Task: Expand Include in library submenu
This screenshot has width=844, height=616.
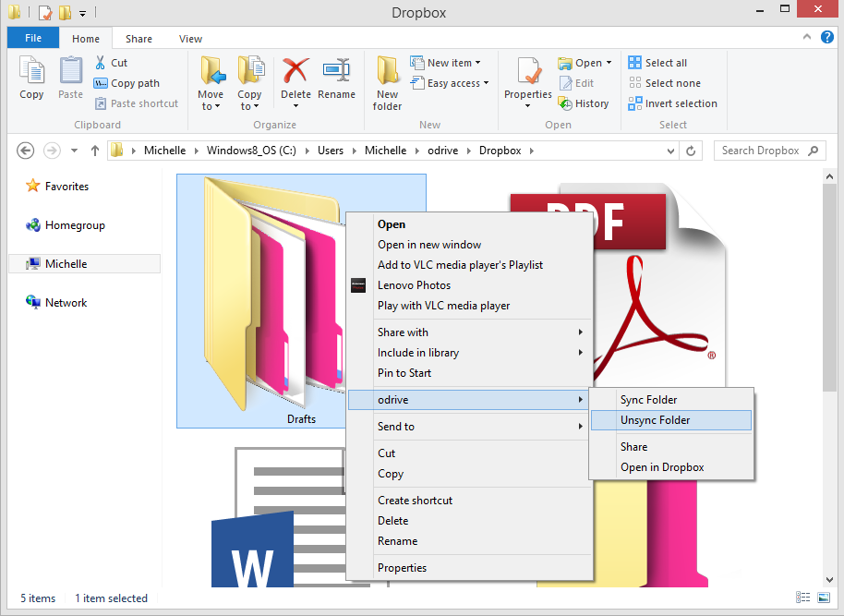Action: tap(581, 353)
